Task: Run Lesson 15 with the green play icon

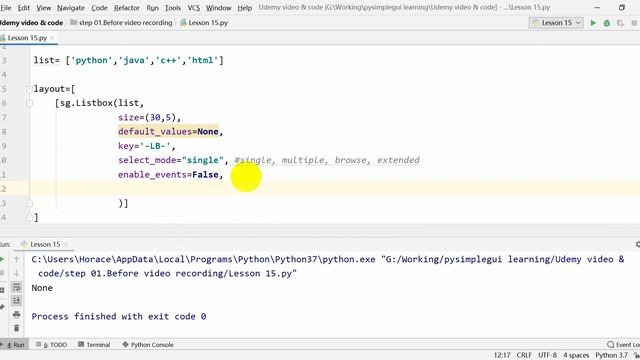Action: coord(593,23)
